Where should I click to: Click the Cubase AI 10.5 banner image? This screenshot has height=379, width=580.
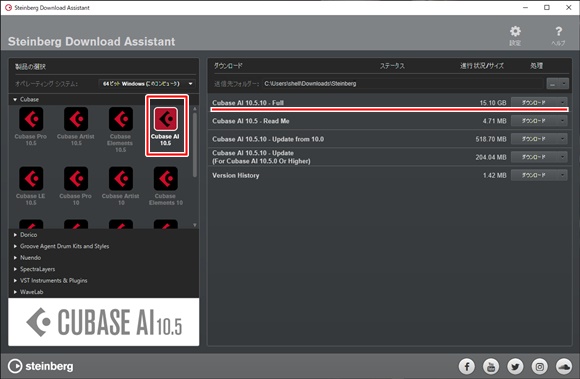pyautogui.click(x=104, y=322)
